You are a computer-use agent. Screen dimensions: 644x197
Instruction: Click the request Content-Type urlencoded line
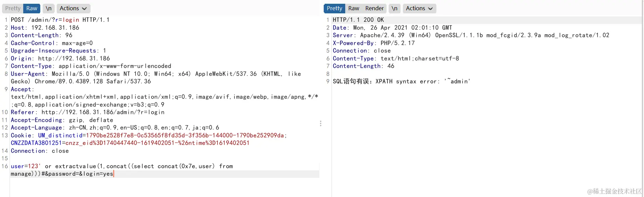(91, 66)
